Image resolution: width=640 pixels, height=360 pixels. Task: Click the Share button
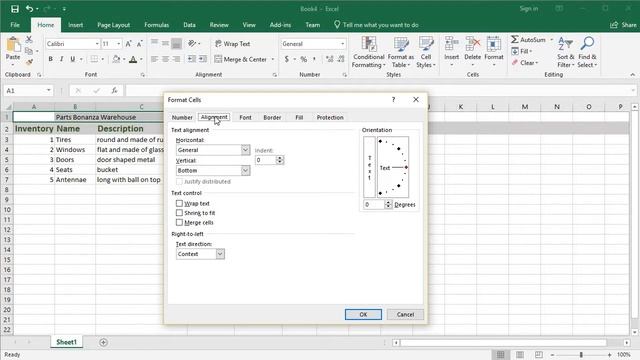tap(623, 25)
